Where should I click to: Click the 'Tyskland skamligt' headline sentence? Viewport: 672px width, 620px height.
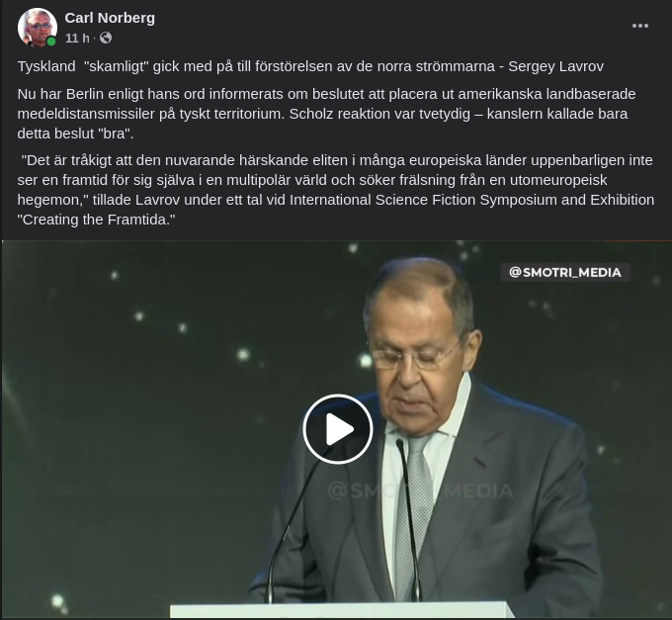pos(310,67)
